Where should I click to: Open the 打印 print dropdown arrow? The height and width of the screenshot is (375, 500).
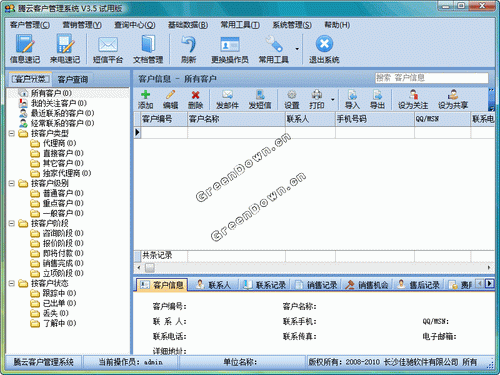tap(333, 100)
